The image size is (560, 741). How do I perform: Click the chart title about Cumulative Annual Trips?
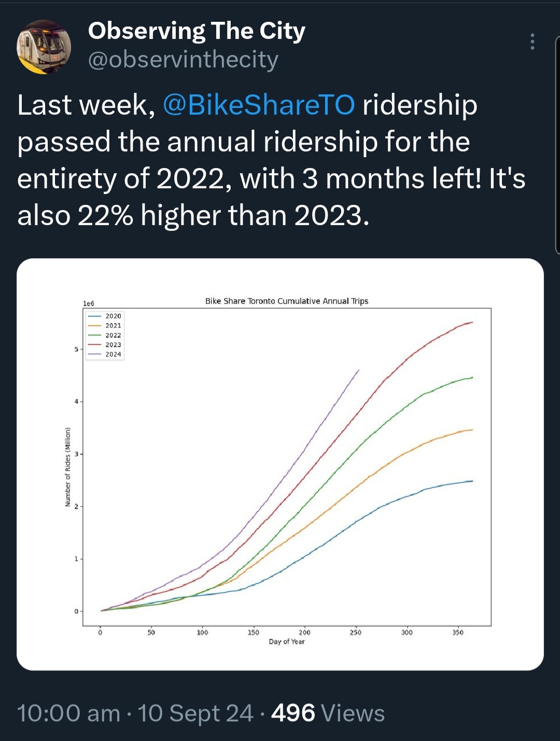tap(287, 301)
